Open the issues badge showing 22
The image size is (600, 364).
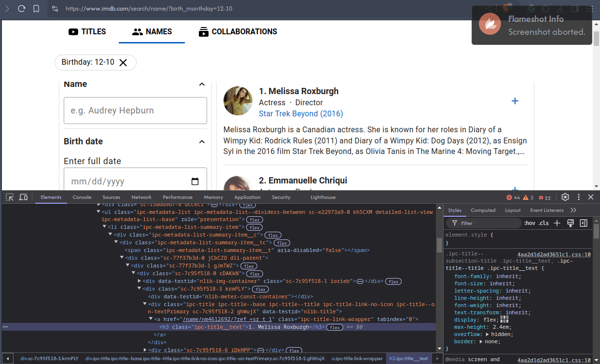[x=544, y=197]
